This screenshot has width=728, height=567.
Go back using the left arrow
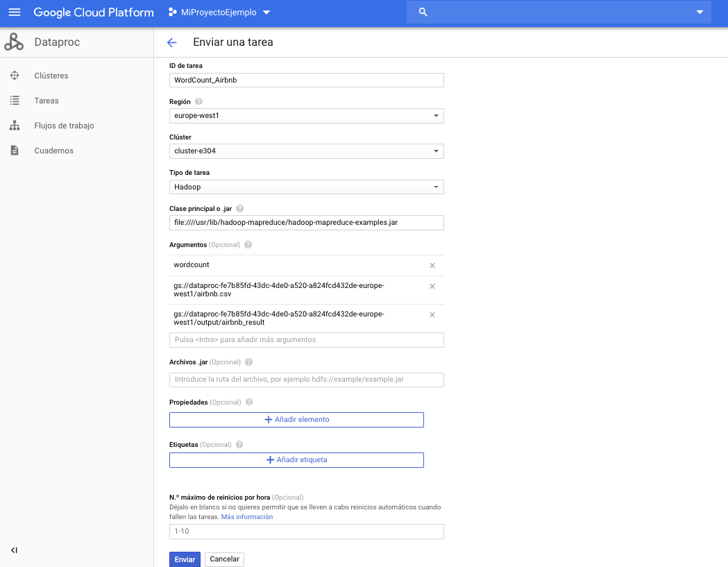(172, 42)
